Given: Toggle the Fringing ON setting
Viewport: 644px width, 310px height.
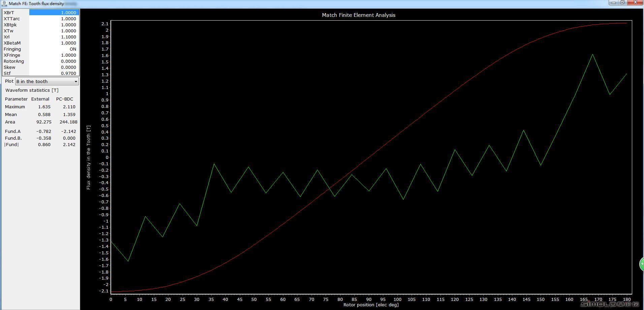Looking at the screenshot, I should point(54,49).
